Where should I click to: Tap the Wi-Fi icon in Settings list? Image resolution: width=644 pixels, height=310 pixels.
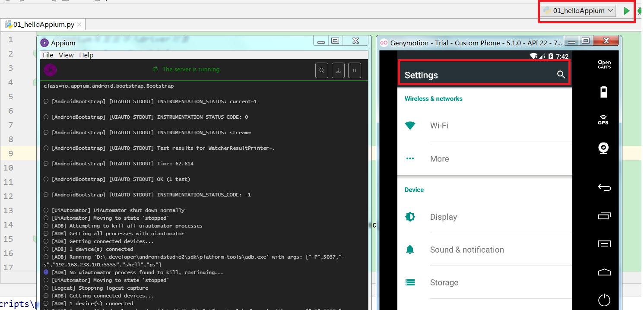410,126
